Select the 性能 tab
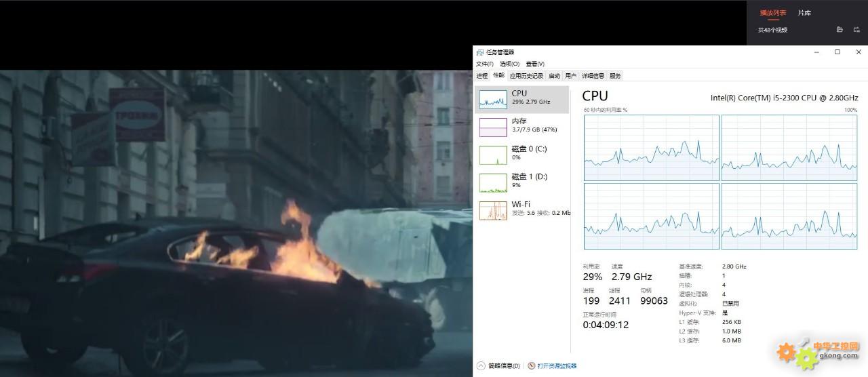Image resolution: width=868 pixels, height=377 pixels. click(x=498, y=75)
